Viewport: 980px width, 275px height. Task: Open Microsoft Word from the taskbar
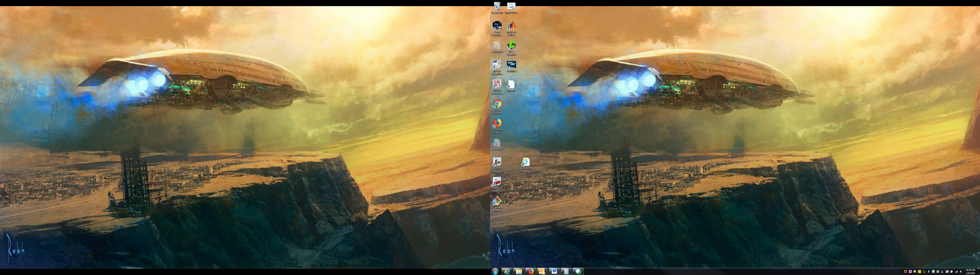pyautogui.click(x=555, y=271)
